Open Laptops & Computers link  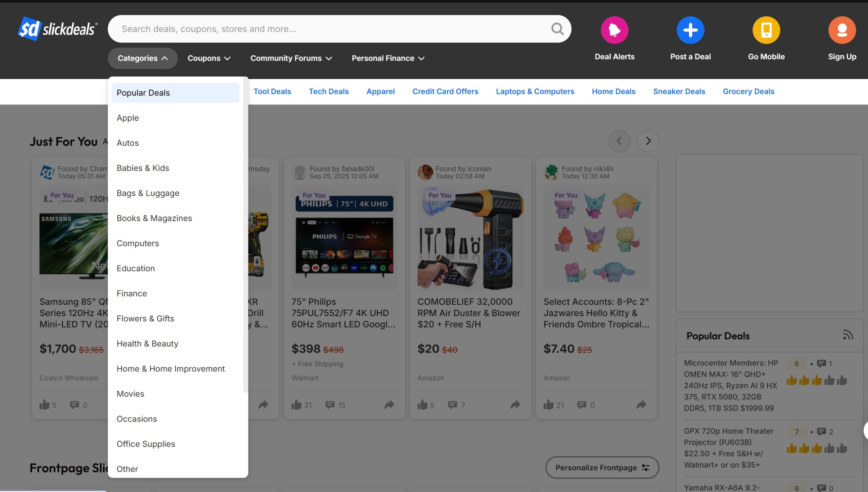[x=535, y=92]
